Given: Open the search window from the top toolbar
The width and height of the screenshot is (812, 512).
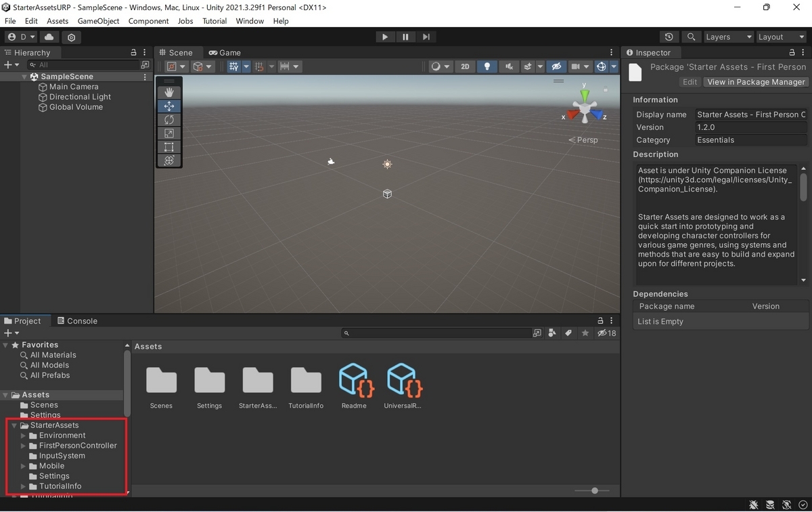Looking at the screenshot, I should tap(691, 37).
